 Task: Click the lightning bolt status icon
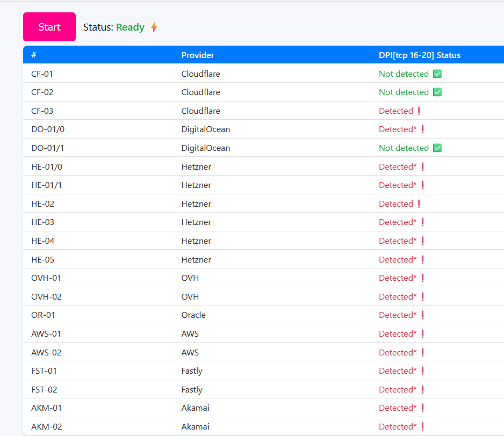pyautogui.click(x=154, y=27)
